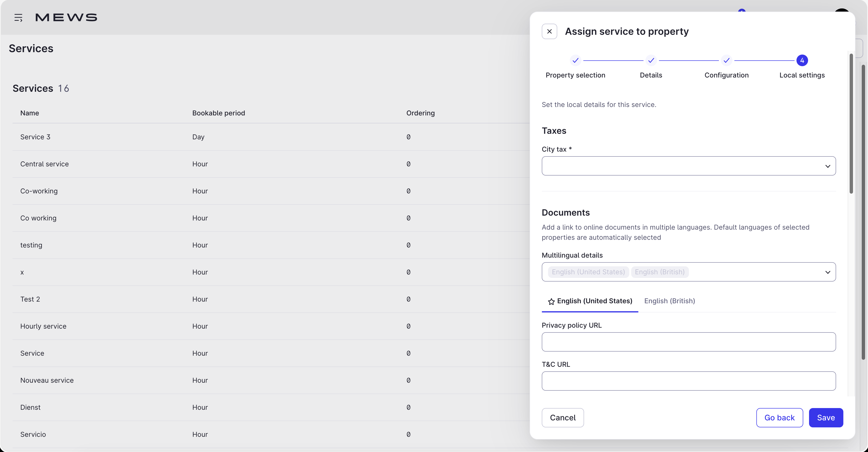Viewport: 868px width, 452px height.
Task: Open the testing service row
Action: (x=271, y=245)
